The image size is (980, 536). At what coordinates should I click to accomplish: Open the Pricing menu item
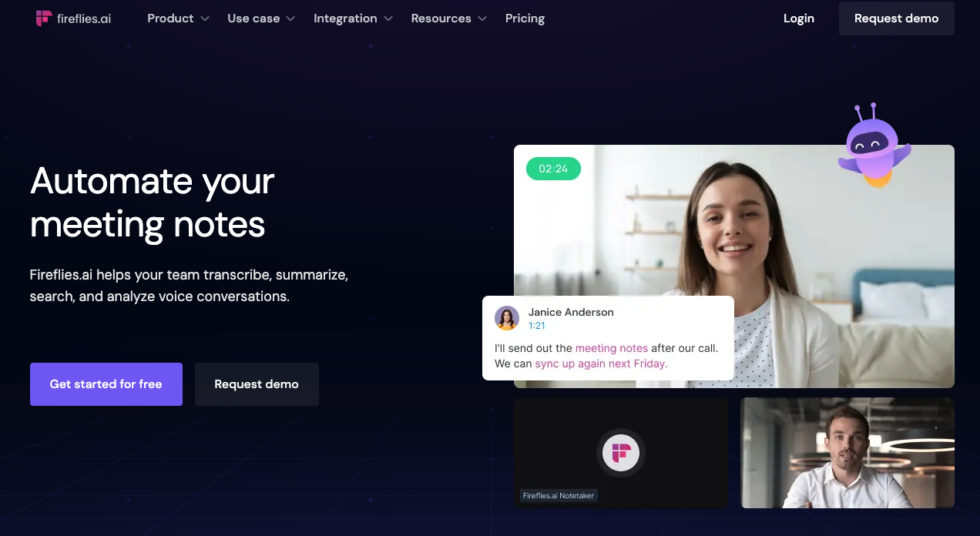525,18
